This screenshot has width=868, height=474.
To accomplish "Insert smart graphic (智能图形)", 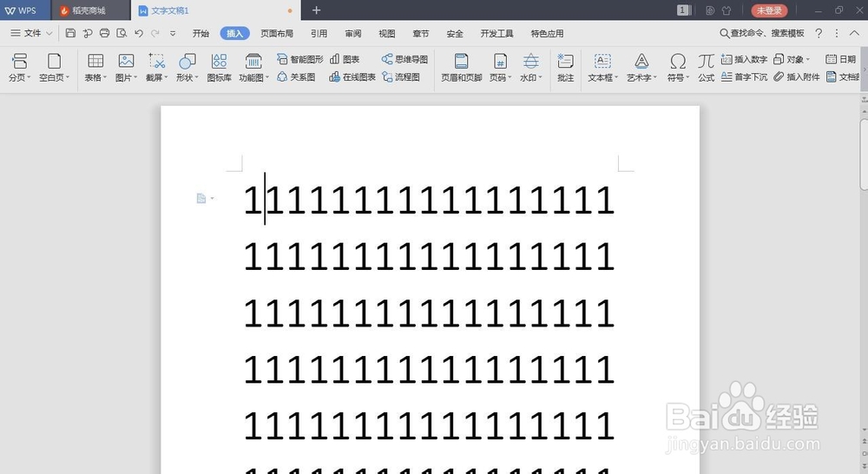I will [299, 59].
